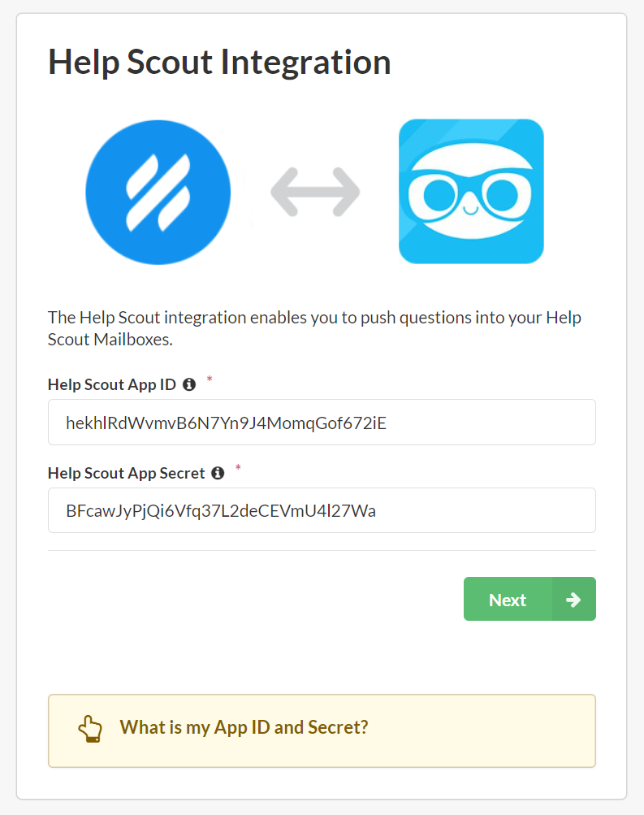The height and width of the screenshot is (815, 644).
Task: Click the yellow info banner at the bottom
Action: point(322,730)
